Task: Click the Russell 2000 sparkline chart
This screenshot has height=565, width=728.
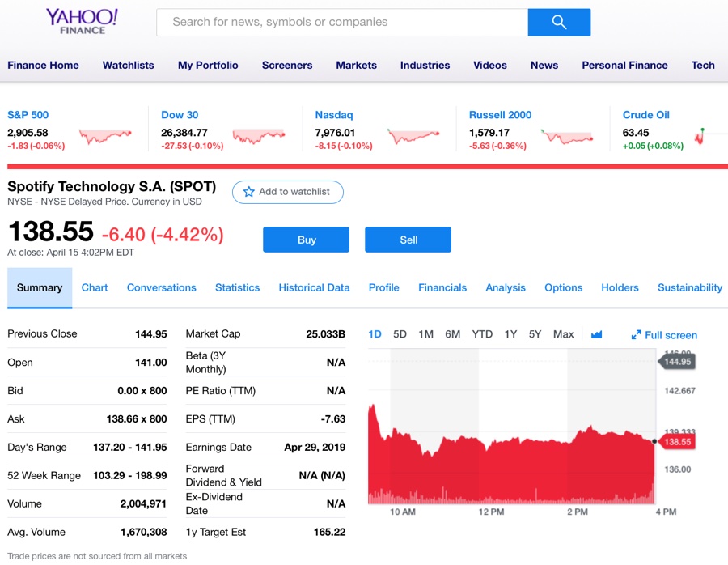Action: [567, 137]
